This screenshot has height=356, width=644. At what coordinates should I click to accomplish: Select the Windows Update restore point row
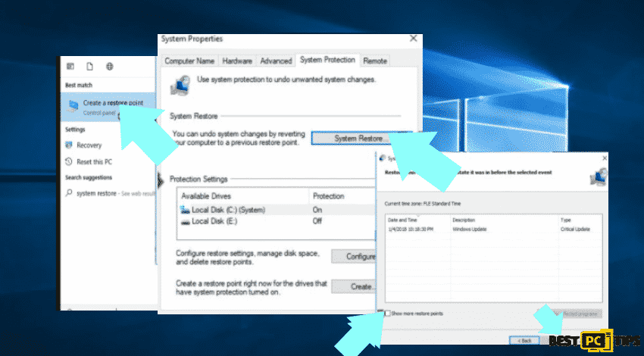click(493, 230)
